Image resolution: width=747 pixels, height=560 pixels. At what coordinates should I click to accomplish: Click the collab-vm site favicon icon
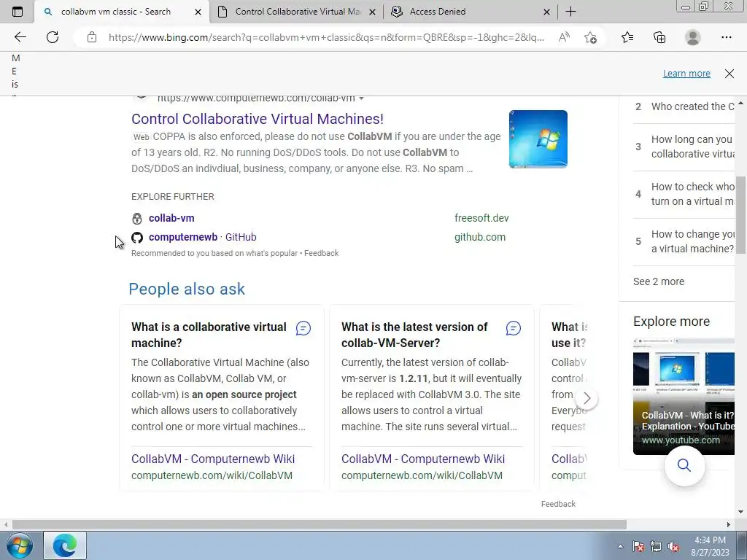pyautogui.click(x=137, y=219)
